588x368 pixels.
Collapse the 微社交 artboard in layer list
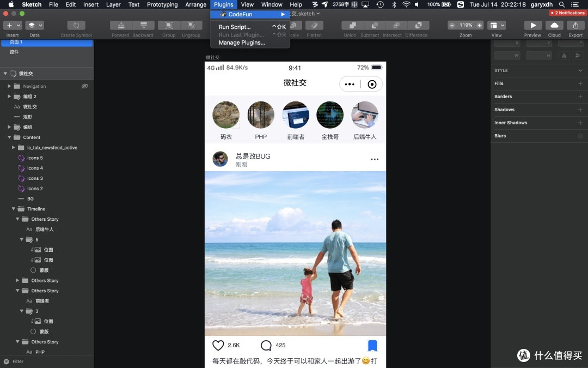[x=5, y=74]
